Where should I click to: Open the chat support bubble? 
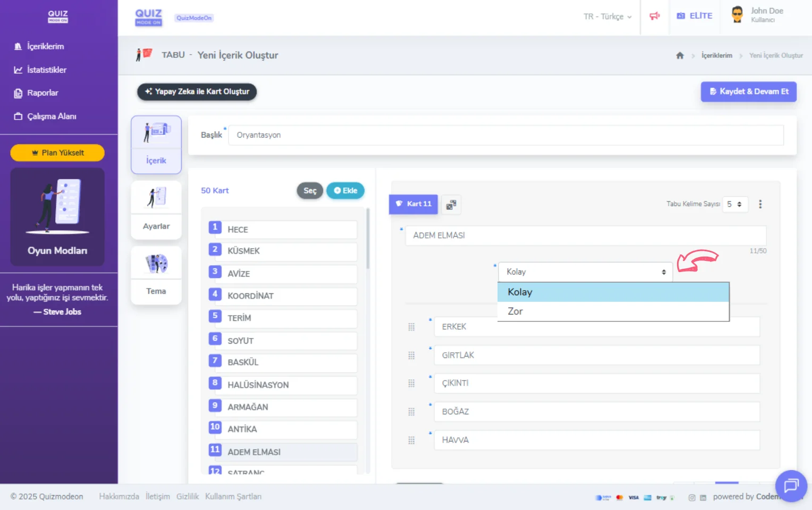coord(791,486)
